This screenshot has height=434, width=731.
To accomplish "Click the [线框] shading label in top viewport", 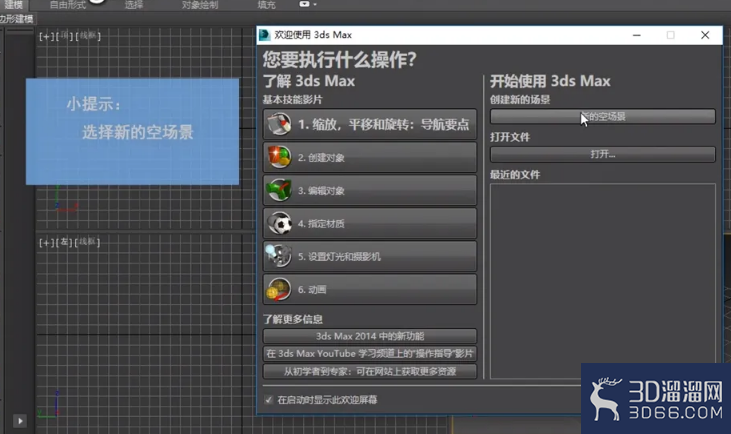I will 88,35.
